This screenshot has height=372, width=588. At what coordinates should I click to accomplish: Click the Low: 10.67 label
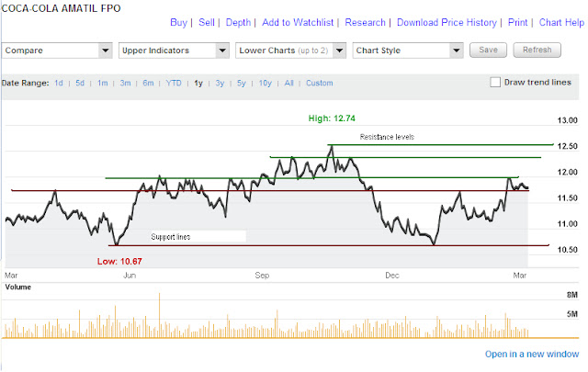(x=119, y=262)
